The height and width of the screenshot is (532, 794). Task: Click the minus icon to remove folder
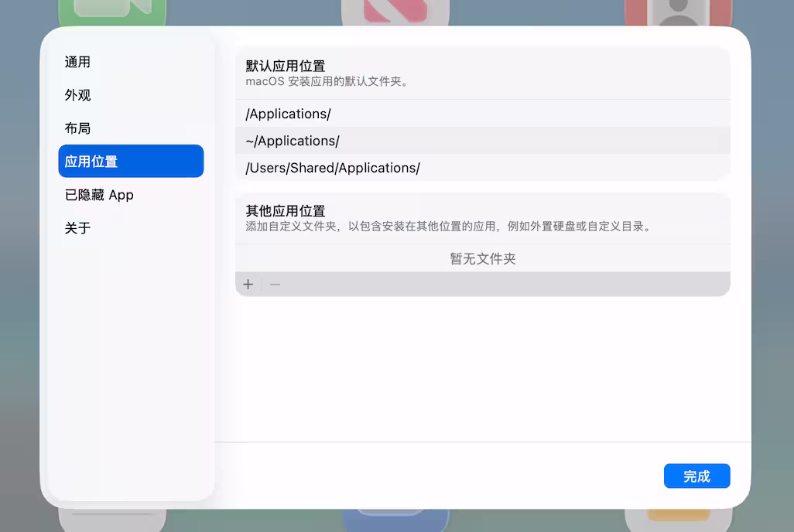coord(275,285)
